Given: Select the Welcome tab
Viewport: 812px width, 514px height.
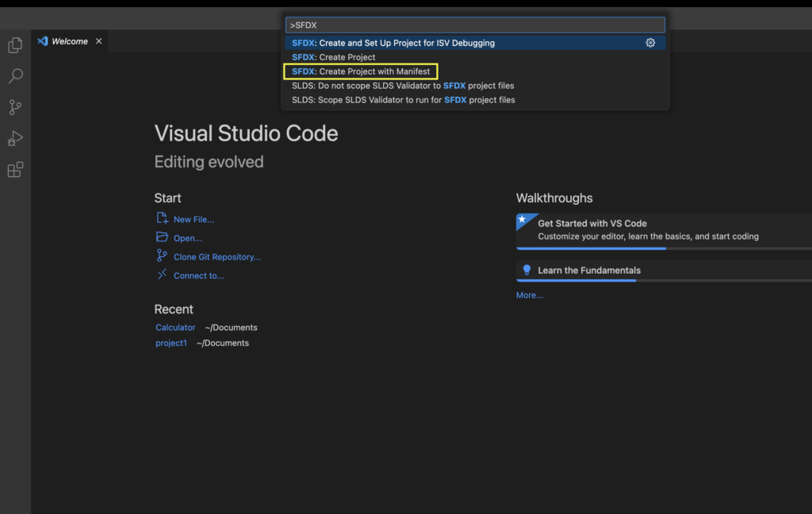Looking at the screenshot, I should click(x=70, y=41).
